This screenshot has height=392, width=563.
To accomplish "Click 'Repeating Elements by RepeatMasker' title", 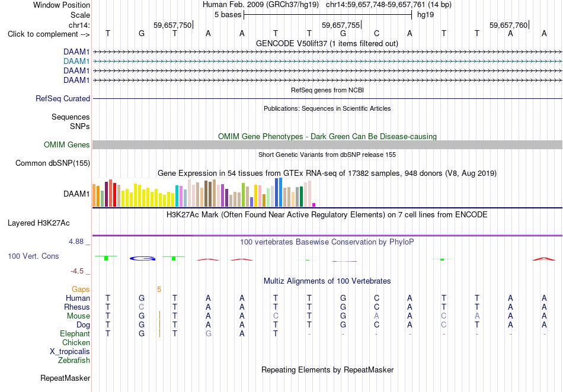I will tap(328, 369).
